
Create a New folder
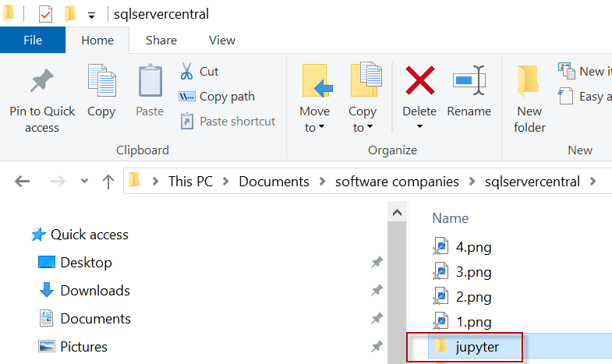point(529,97)
